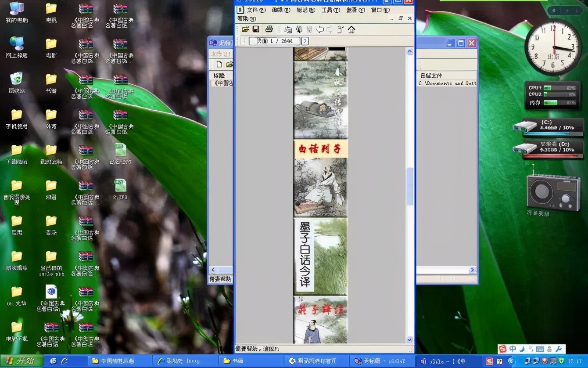The image size is (588, 368).
Task: Open the 帮助(H) menu
Action: click(246, 18)
